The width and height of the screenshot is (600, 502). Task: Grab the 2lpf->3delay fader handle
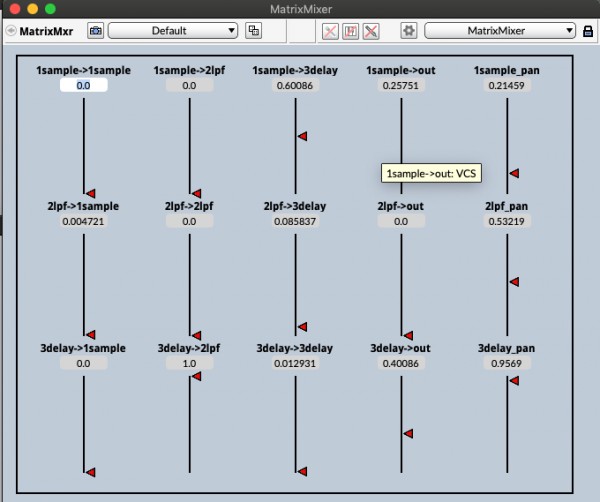click(x=302, y=327)
